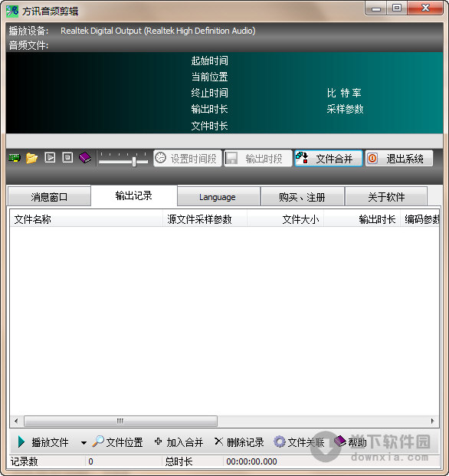Click the 输出时段 button
This screenshot has width=449, height=476.
pyautogui.click(x=258, y=158)
